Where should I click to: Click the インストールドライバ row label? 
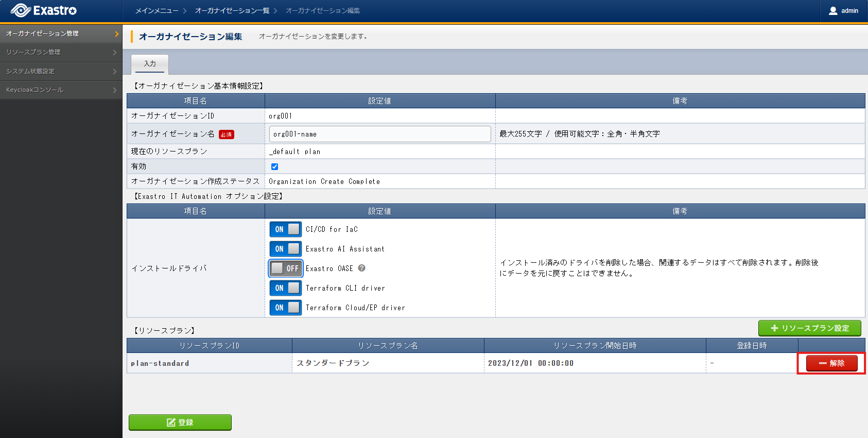tap(169, 268)
